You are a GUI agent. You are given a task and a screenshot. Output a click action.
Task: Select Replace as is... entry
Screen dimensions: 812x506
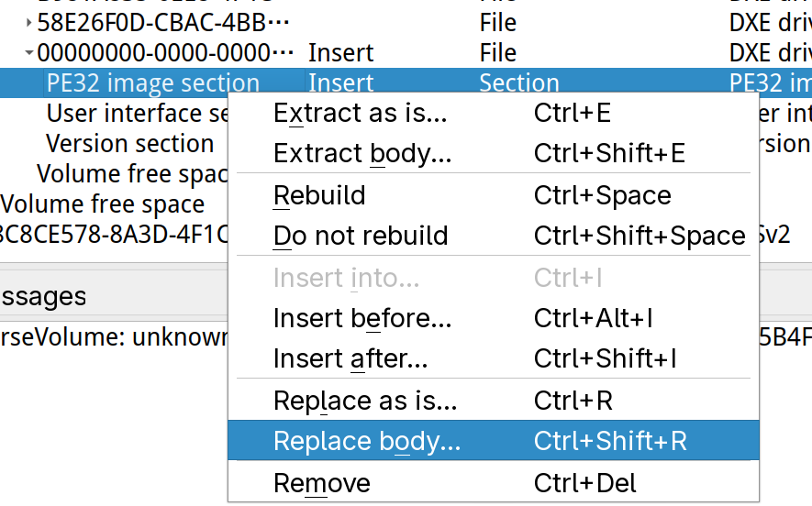493,401
